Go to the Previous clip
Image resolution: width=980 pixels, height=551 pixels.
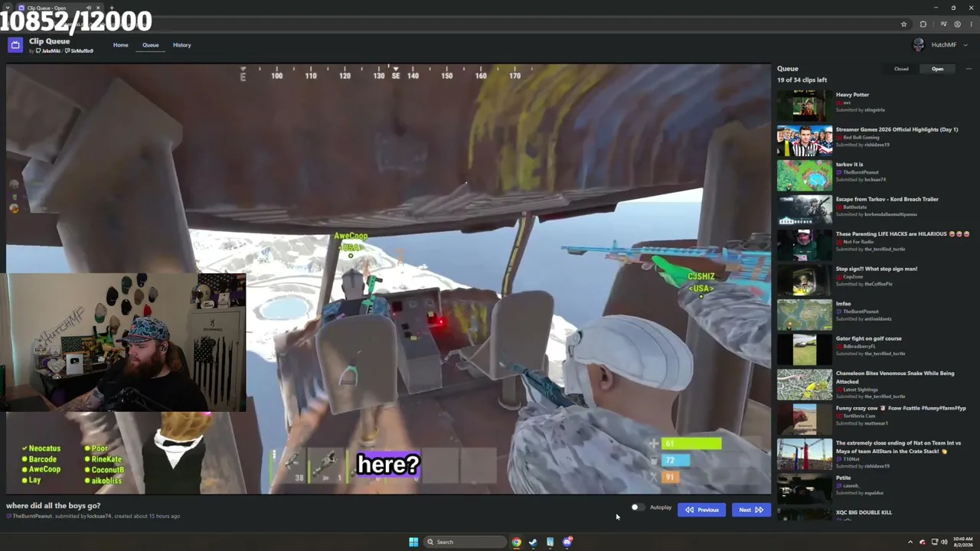pyautogui.click(x=701, y=510)
